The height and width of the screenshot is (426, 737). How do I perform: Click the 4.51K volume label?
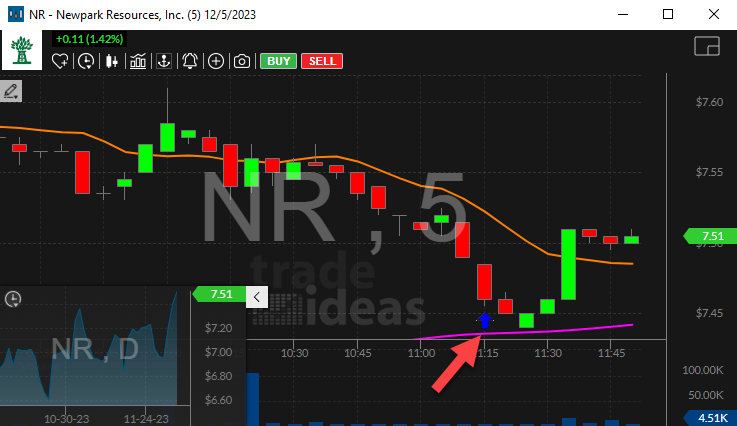click(x=710, y=418)
